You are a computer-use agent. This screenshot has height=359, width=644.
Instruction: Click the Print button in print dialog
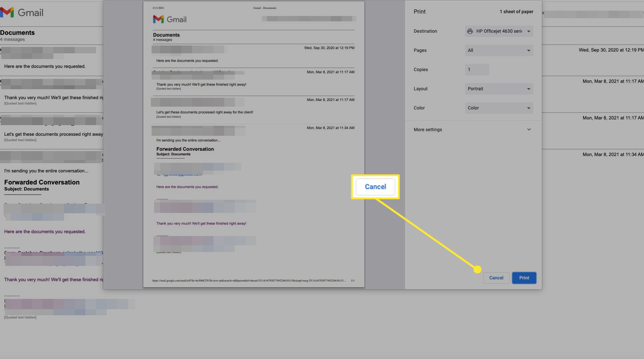524,278
